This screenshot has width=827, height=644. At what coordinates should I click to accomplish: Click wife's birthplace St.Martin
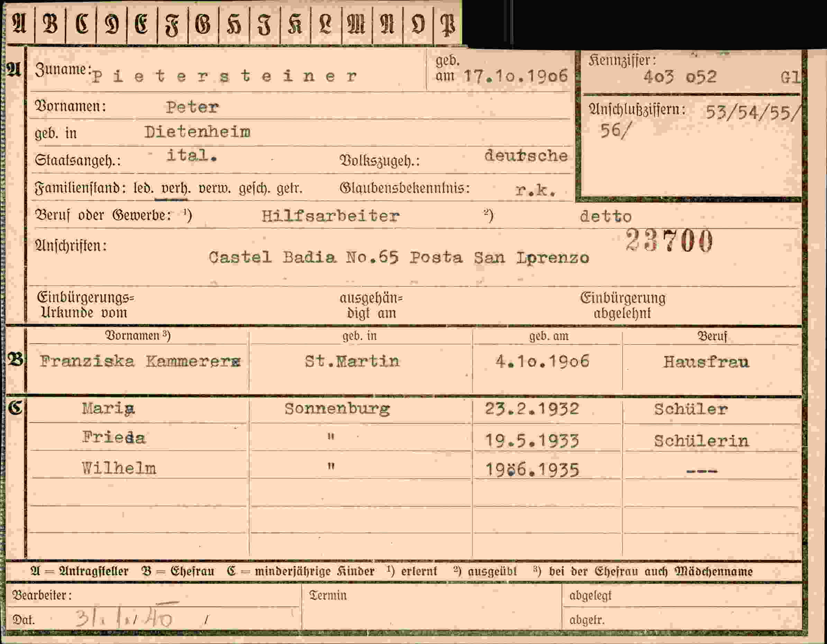352,361
